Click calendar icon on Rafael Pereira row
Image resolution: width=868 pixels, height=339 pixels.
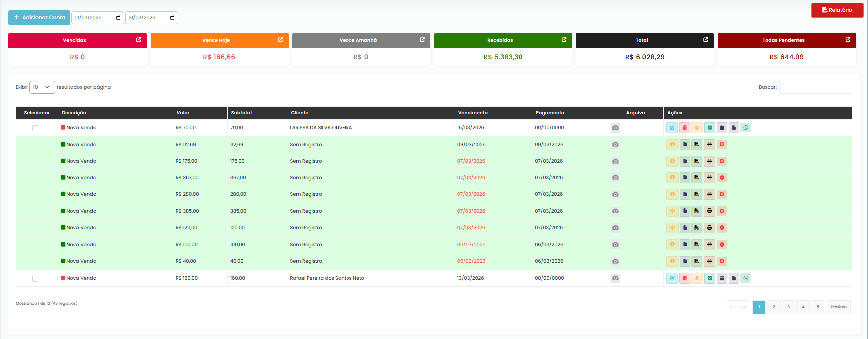pos(721,278)
